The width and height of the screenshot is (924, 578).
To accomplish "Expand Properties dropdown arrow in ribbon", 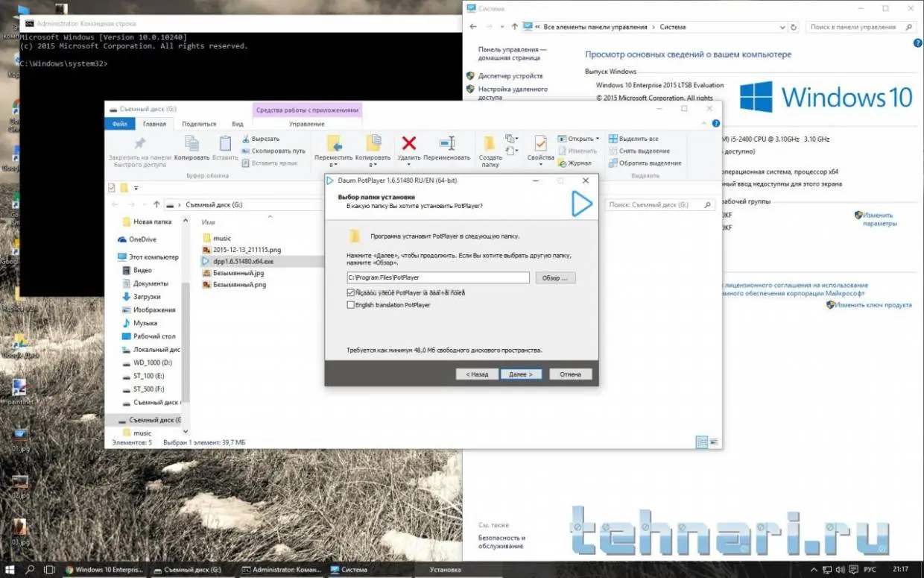I will (540, 165).
